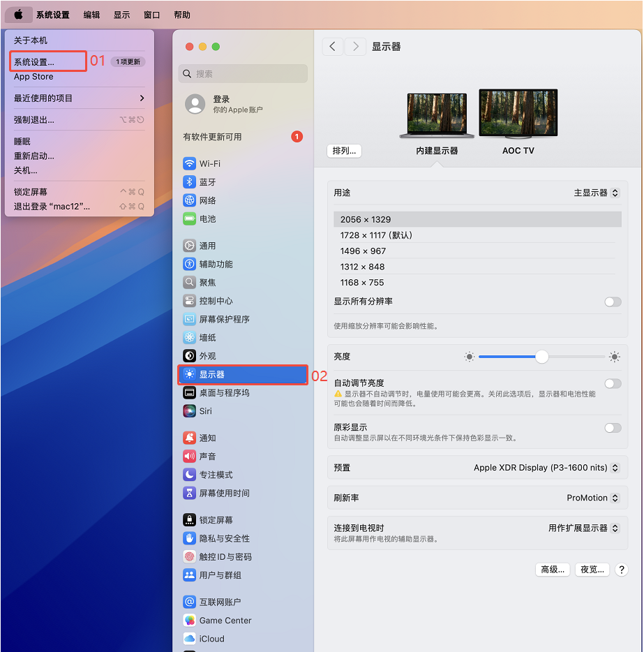Select the 电池 battery icon

[189, 218]
